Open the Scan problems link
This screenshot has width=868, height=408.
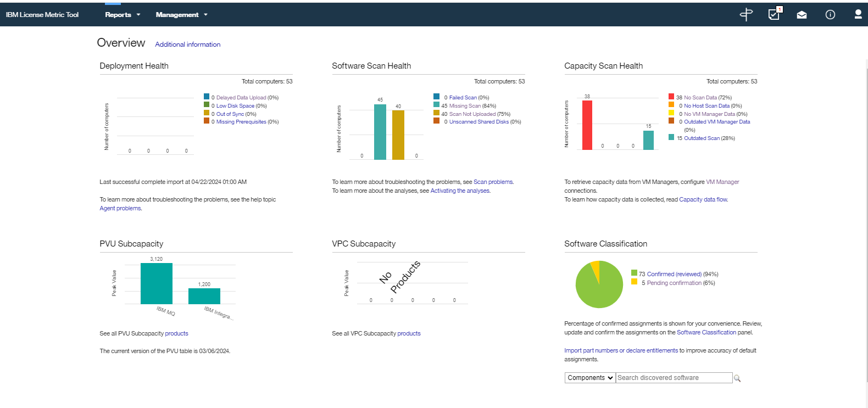(493, 182)
